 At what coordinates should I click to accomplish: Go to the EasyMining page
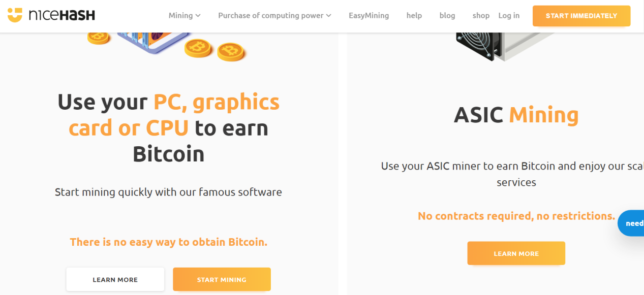369,15
